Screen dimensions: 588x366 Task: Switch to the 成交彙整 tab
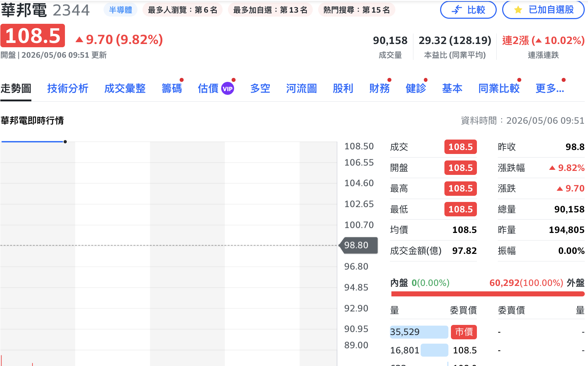click(x=125, y=89)
